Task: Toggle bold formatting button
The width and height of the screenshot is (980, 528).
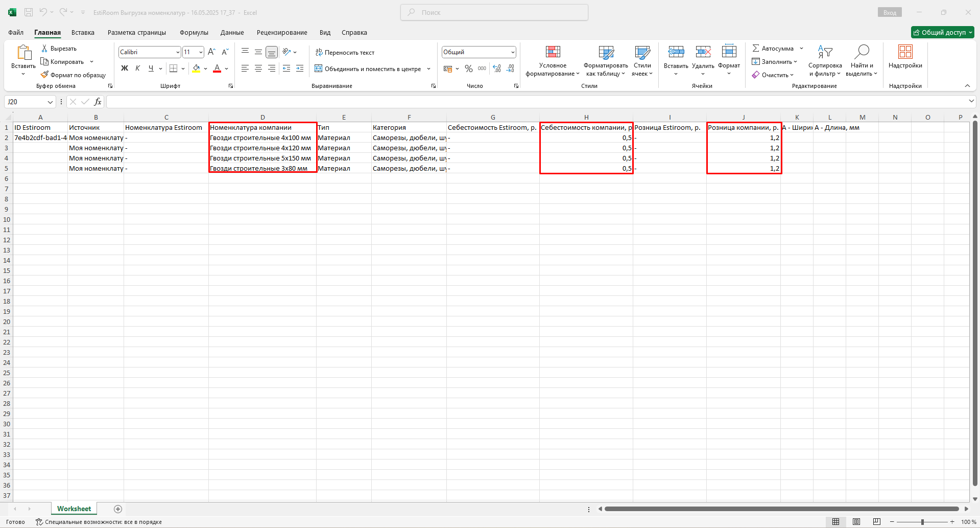Action: 124,68
